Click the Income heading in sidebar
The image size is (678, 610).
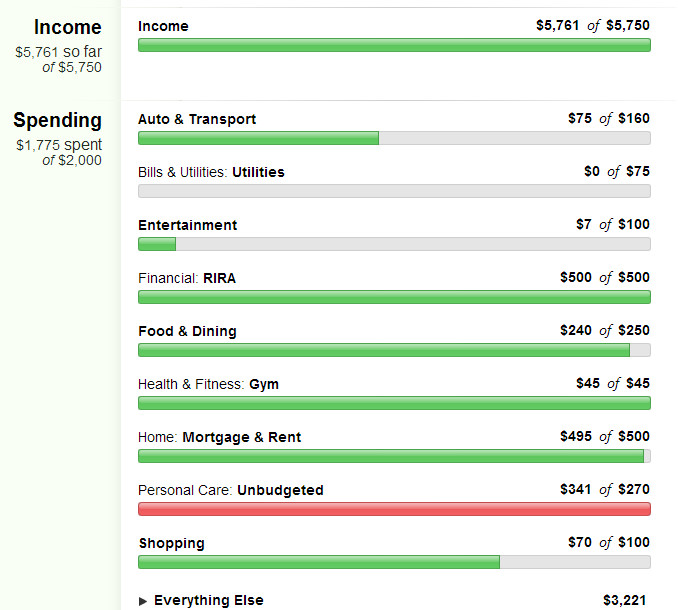68,27
